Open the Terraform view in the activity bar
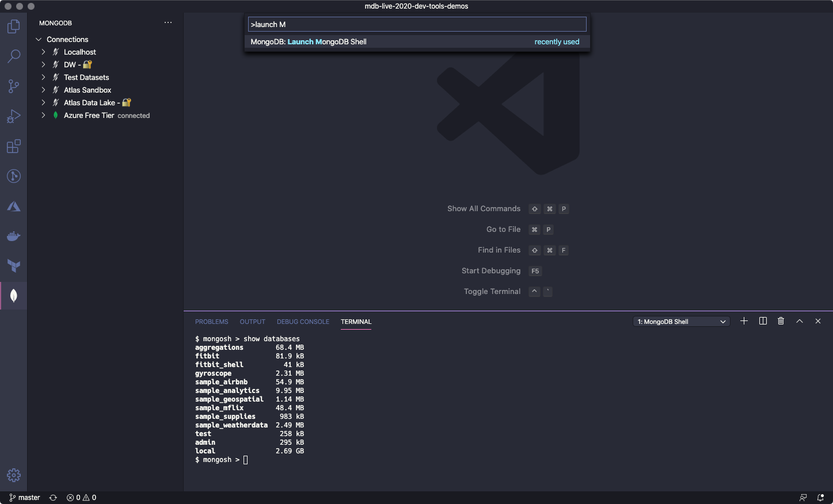Screen dimensions: 833x504 tap(13, 266)
